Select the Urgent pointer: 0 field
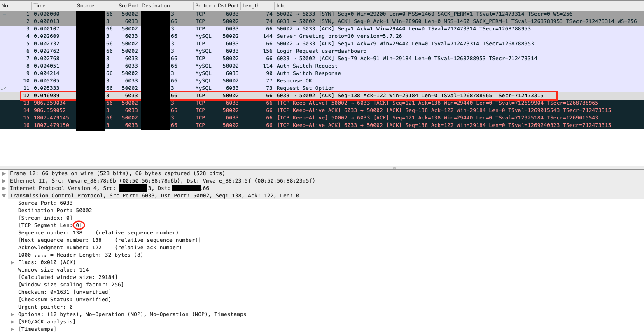 [45, 307]
